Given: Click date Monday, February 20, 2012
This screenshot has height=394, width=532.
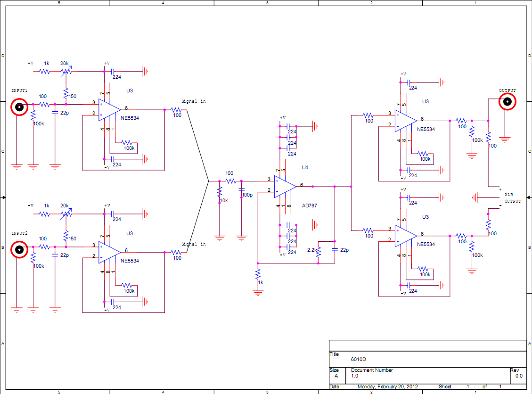Looking at the screenshot, I should [388, 386].
